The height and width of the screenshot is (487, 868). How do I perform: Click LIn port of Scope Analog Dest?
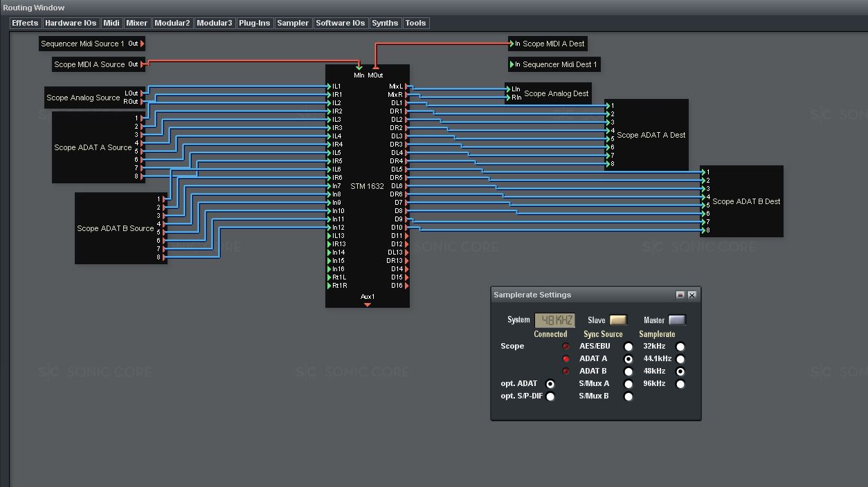(509, 89)
